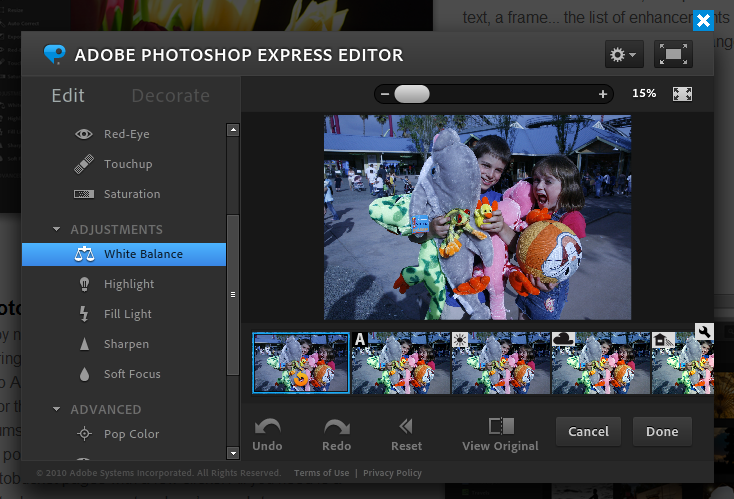This screenshot has width=734, height=499.
Task: Collapse the ADVANCED section
Action: coord(57,410)
